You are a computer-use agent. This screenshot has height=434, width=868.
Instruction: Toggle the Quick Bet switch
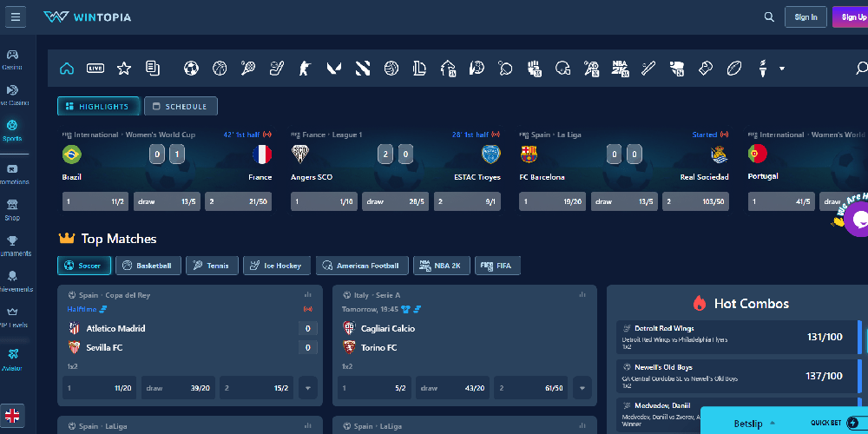tap(852, 423)
